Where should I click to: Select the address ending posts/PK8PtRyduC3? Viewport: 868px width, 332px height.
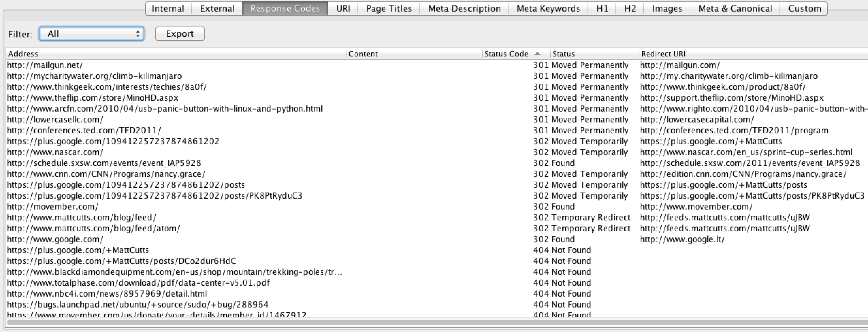coord(155,196)
